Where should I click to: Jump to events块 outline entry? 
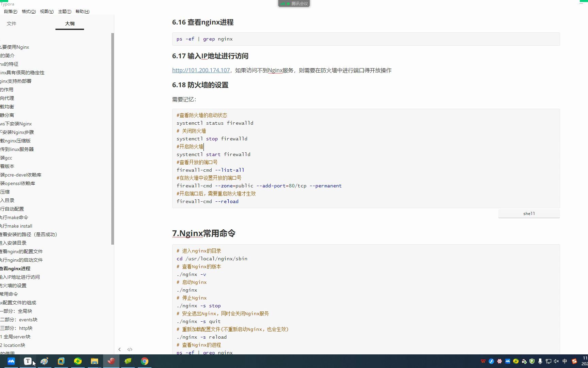tap(19, 320)
